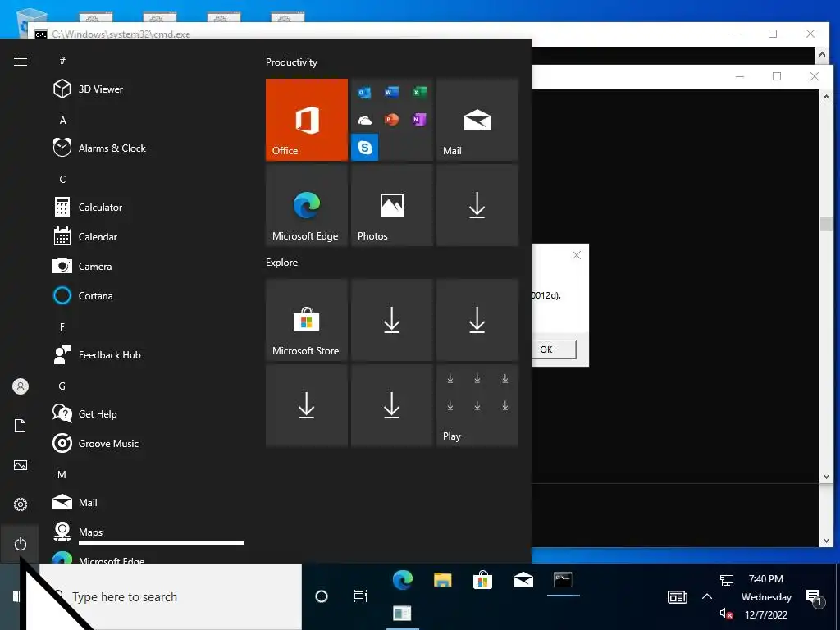Launch Maps from the app list

click(x=148, y=532)
